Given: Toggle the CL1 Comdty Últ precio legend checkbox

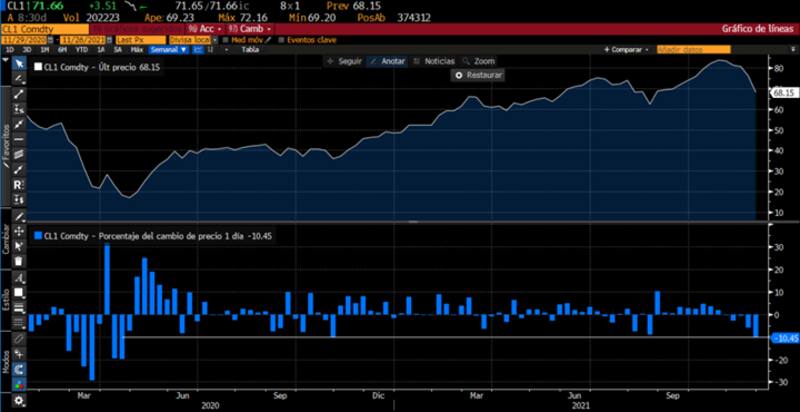Looking at the screenshot, I should point(37,67).
